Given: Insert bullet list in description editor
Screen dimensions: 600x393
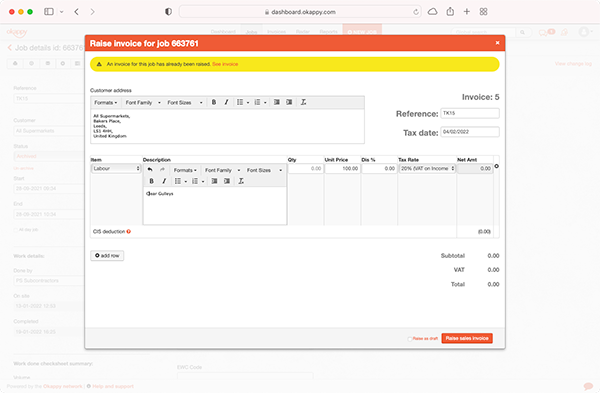Looking at the screenshot, I should coord(178,181).
